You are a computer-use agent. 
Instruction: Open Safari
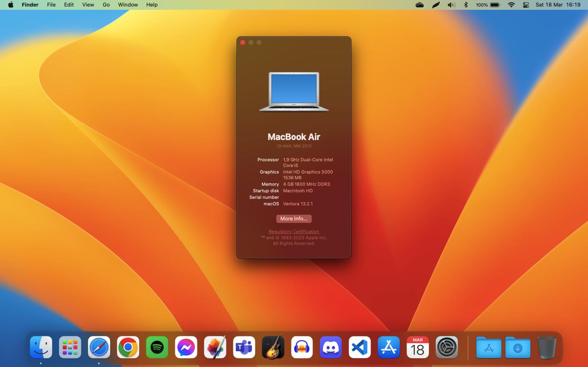[x=99, y=347]
